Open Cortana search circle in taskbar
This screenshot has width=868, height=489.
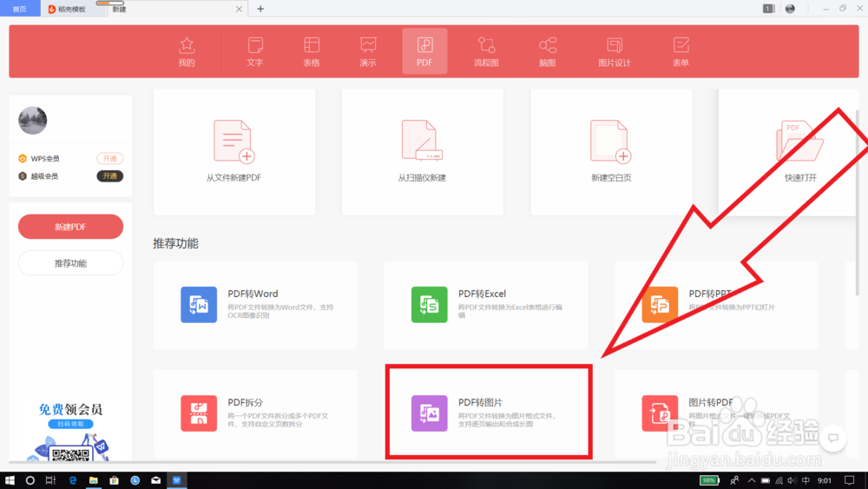pyautogui.click(x=30, y=480)
